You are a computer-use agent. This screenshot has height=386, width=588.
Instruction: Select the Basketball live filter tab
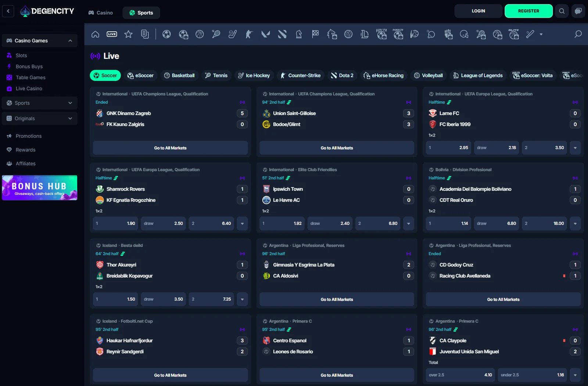tap(179, 75)
